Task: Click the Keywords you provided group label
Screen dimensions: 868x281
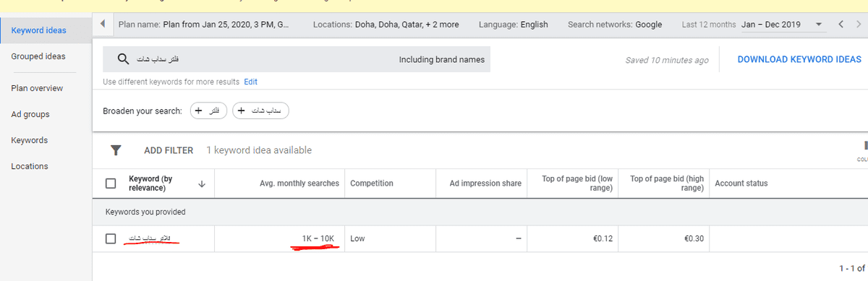Action: click(145, 212)
